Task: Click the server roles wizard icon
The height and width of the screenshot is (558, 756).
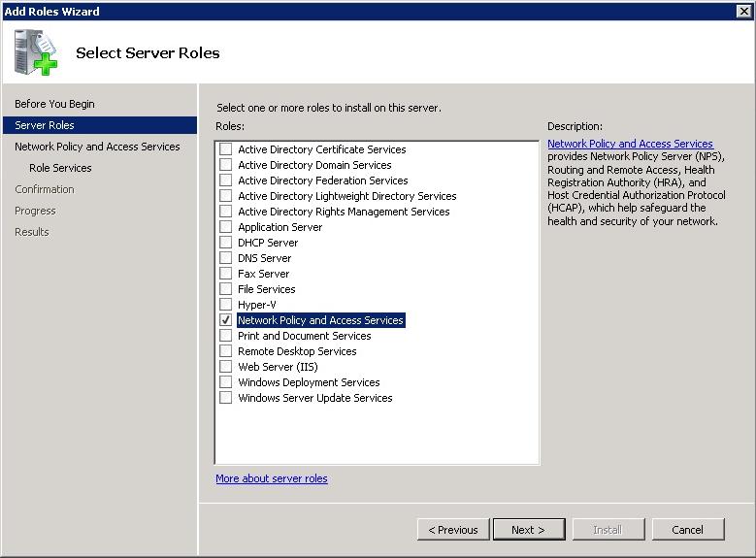Action: [36, 52]
